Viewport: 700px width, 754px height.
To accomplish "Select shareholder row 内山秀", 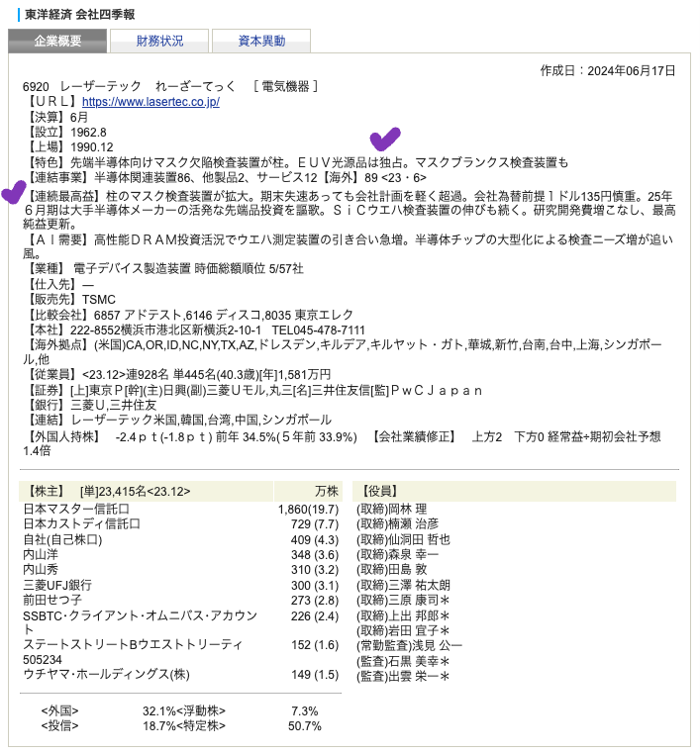I will point(41,569).
